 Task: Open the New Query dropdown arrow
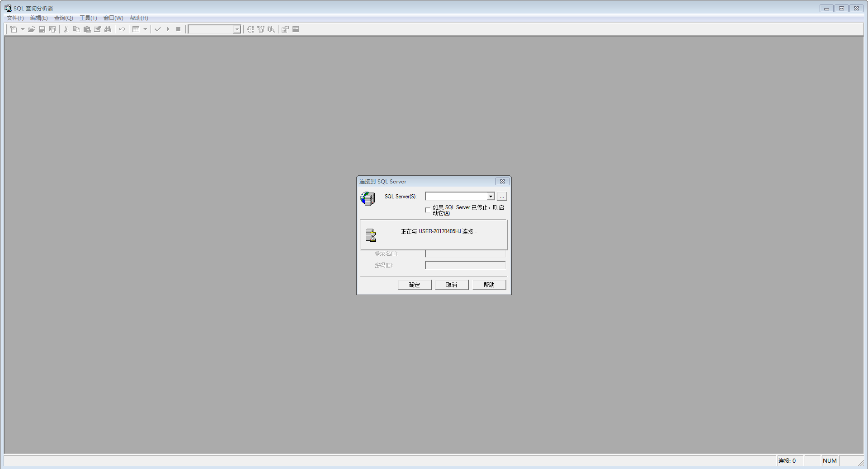tap(23, 29)
